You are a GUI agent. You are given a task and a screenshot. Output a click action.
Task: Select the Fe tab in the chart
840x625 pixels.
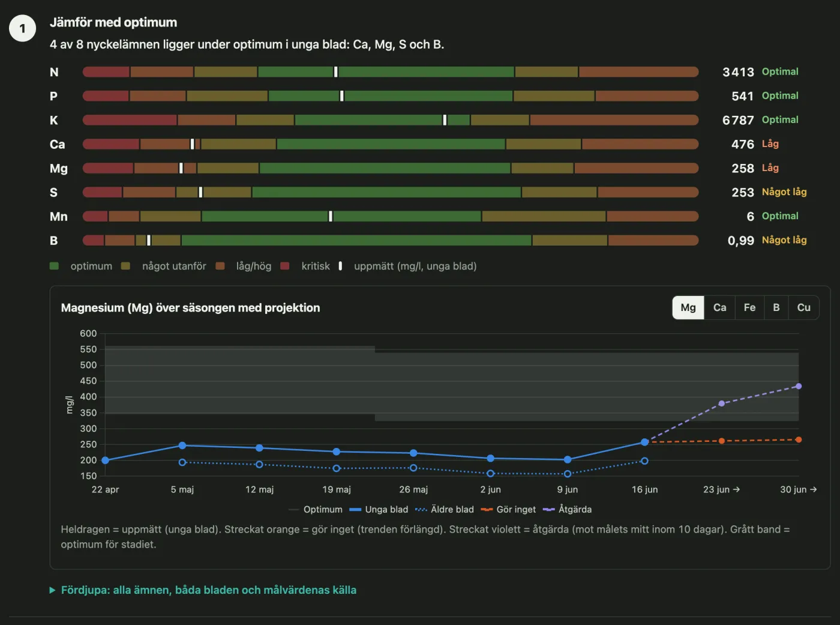click(x=749, y=307)
